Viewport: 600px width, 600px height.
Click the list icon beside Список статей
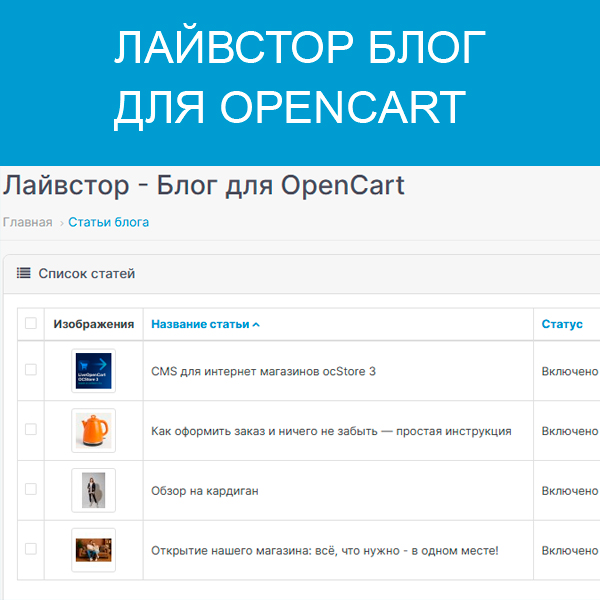pyautogui.click(x=23, y=273)
